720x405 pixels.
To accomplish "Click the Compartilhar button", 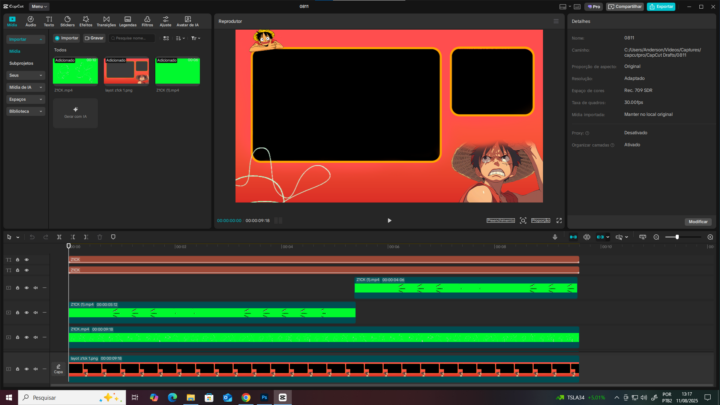I will coord(625,6).
